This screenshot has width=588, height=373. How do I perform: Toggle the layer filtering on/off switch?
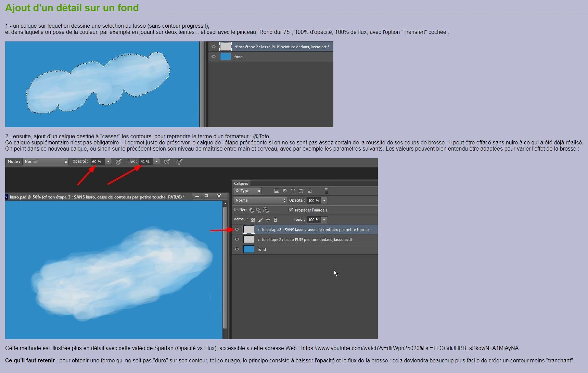(326, 191)
